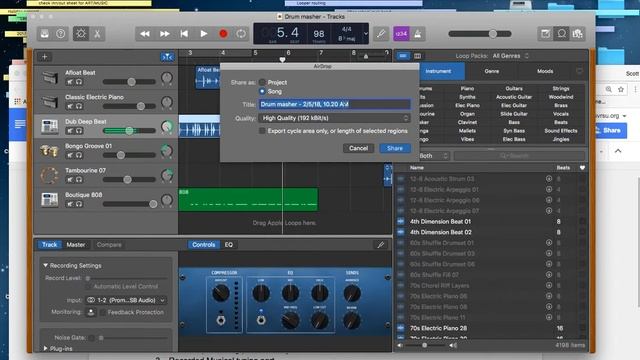
Task: Open the Note Pad button
Action: pos(545,34)
